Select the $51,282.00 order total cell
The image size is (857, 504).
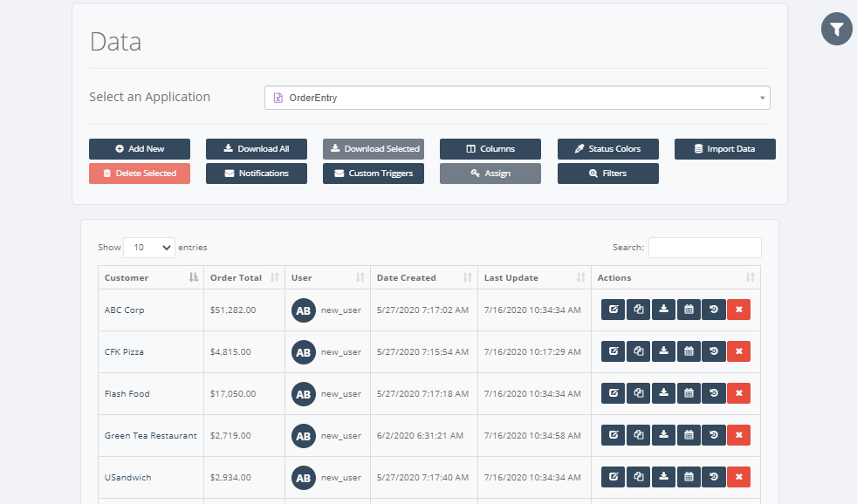[244, 310]
